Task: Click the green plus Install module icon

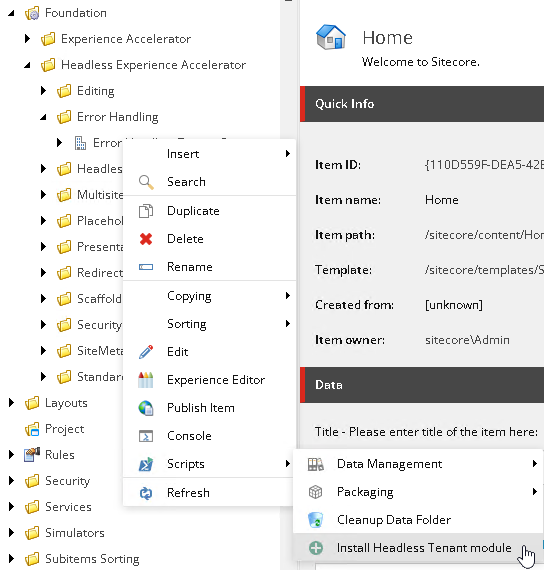Action: (x=316, y=548)
